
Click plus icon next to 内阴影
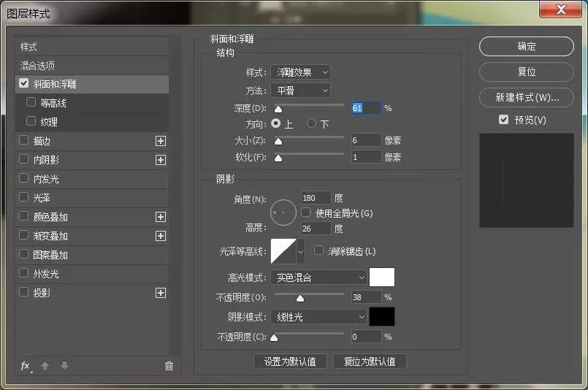161,160
